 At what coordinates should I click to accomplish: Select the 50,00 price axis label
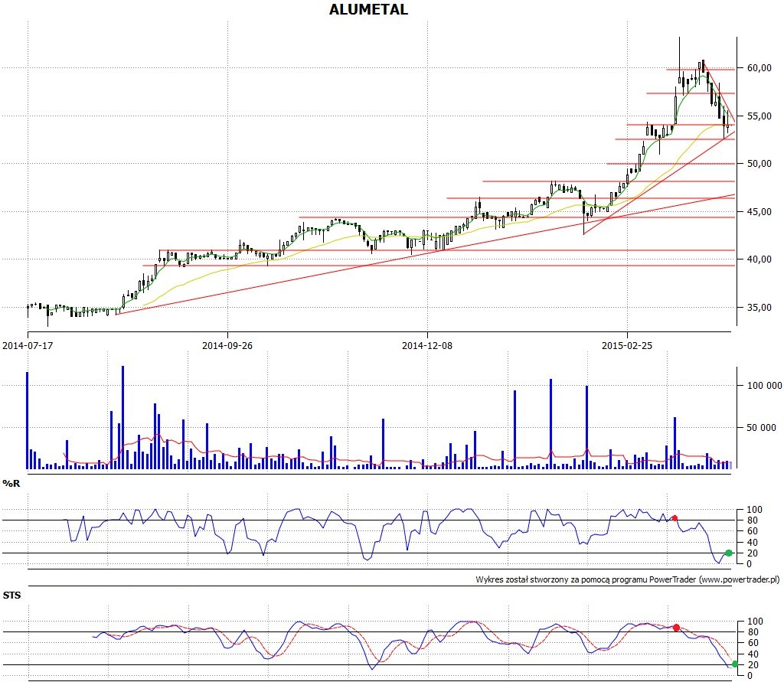[x=759, y=164]
